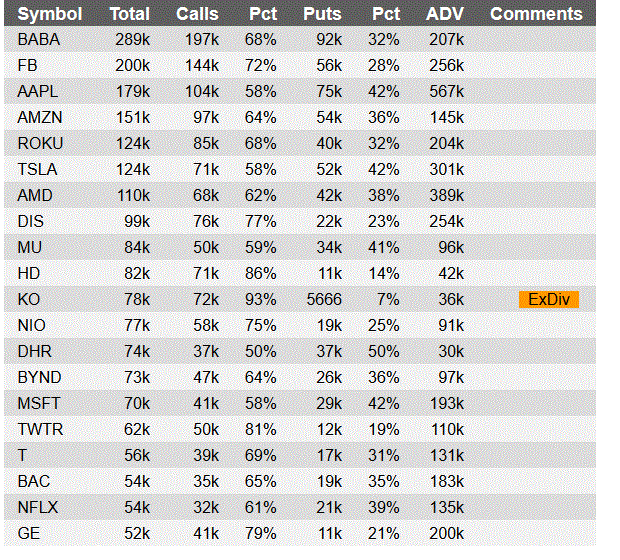Select the BABA symbol cell

39,40
